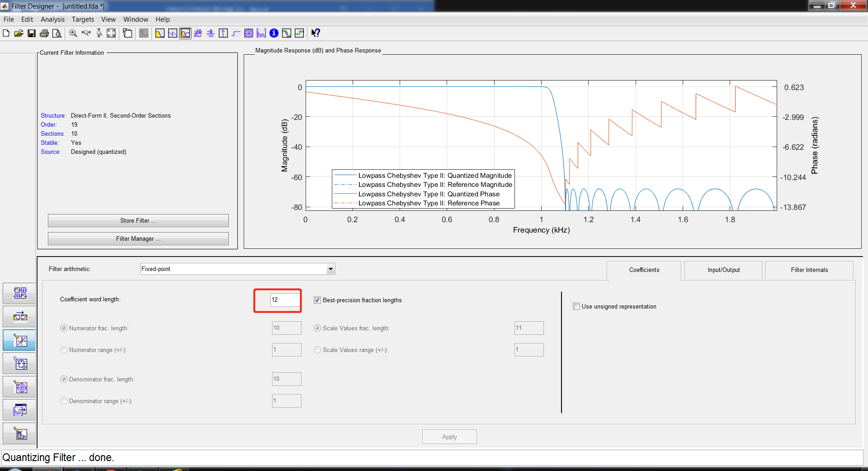Click the Coefficient word length field
This screenshot has height=471, width=868.
[x=285, y=300]
